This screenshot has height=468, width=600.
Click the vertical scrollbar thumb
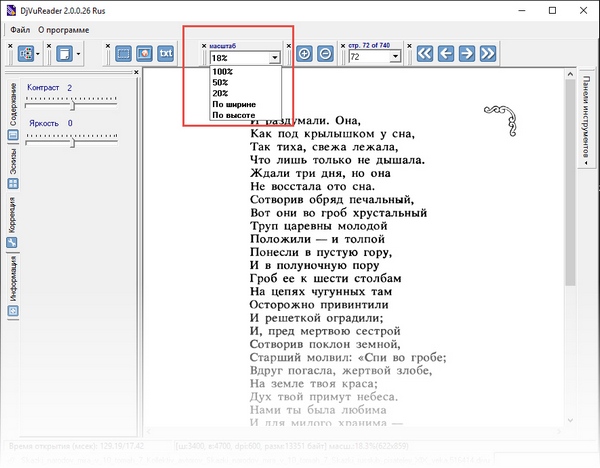coord(570,182)
